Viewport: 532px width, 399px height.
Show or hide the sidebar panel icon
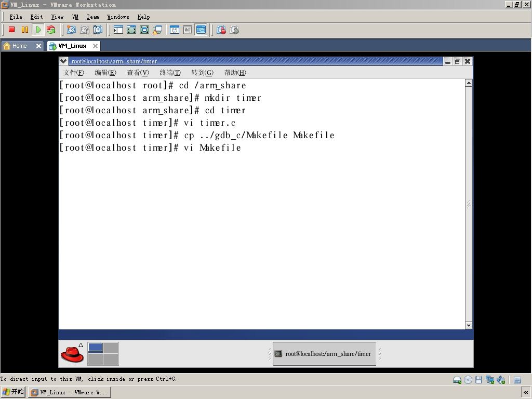point(118,30)
